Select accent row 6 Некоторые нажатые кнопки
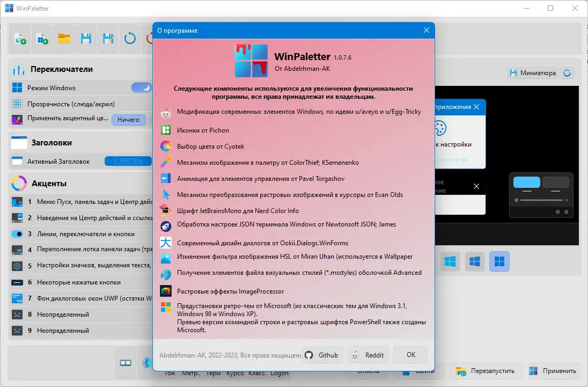Image resolution: width=588 pixels, height=387 pixels. tap(81, 282)
